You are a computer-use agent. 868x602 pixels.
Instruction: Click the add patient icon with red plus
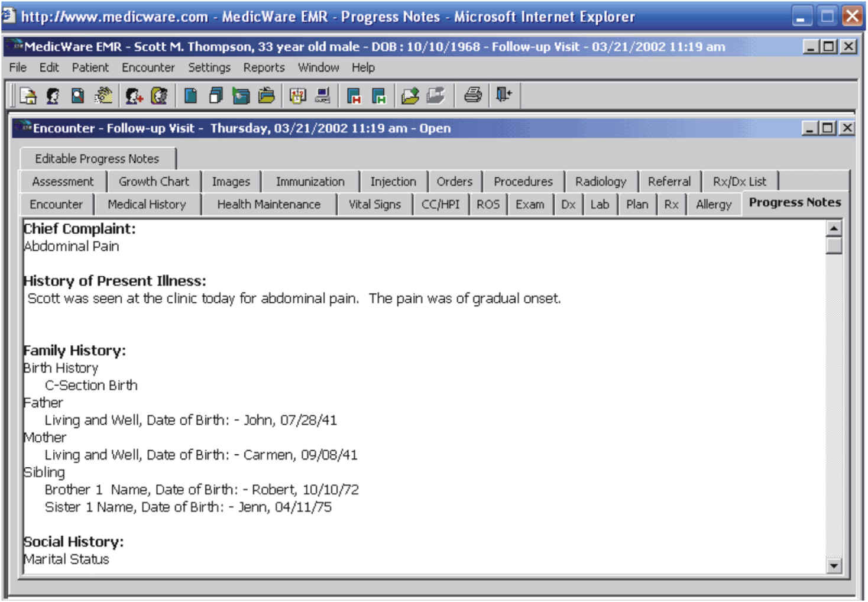(x=134, y=95)
